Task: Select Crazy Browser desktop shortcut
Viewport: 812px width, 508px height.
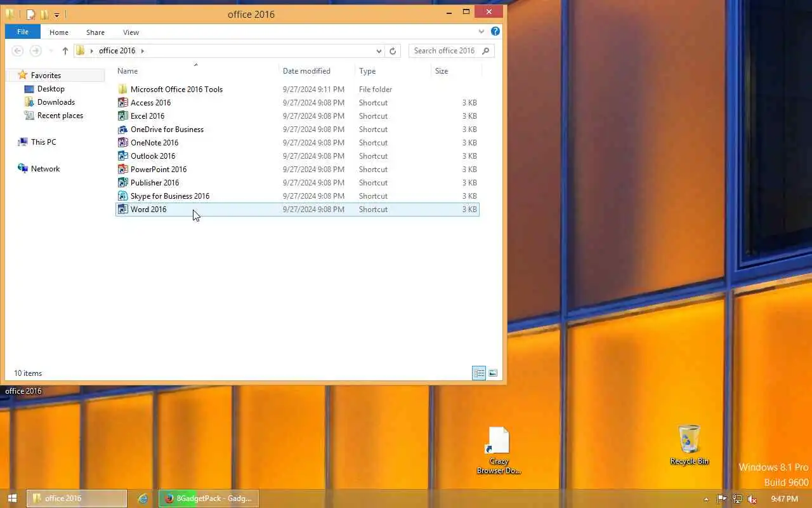Action: click(x=499, y=450)
